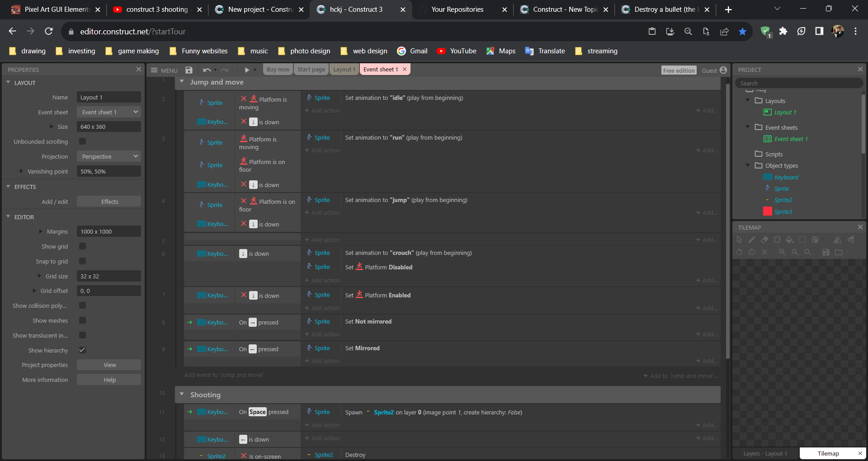This screenshot has width=868, height=461.
Task: Enable the Show grid checkbox
Action: coord(82,246)
